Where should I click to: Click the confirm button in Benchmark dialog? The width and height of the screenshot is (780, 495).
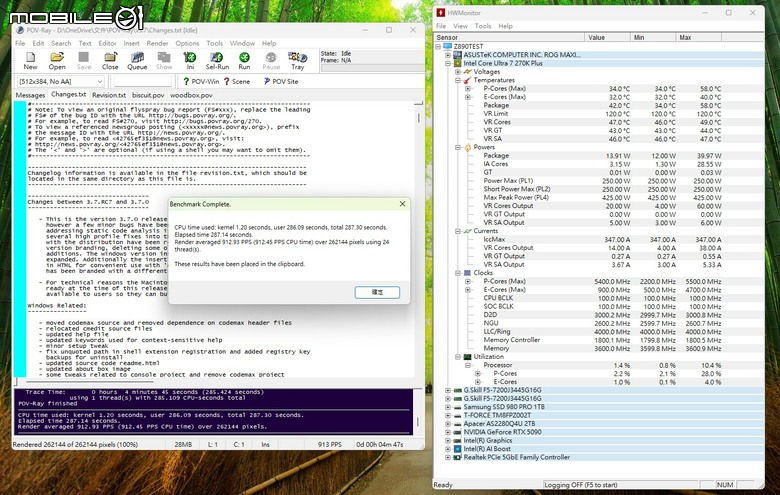pos(377,292)
